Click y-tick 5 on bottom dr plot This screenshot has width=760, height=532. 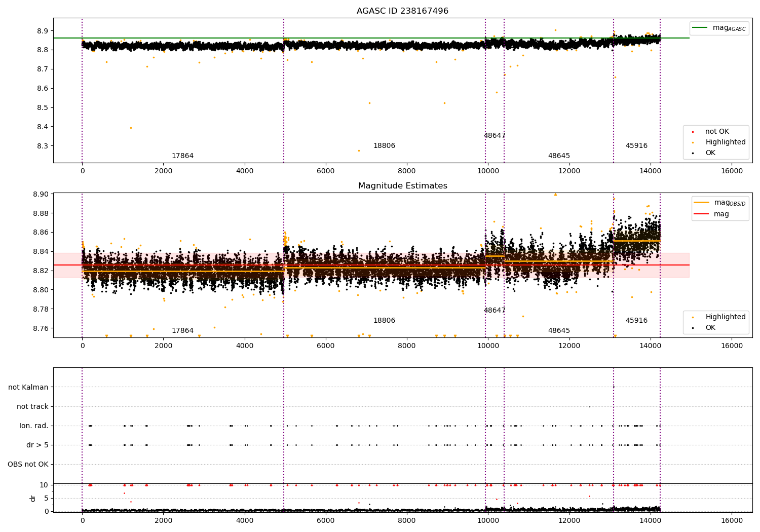pyautogui.click(x=46, y=499)
